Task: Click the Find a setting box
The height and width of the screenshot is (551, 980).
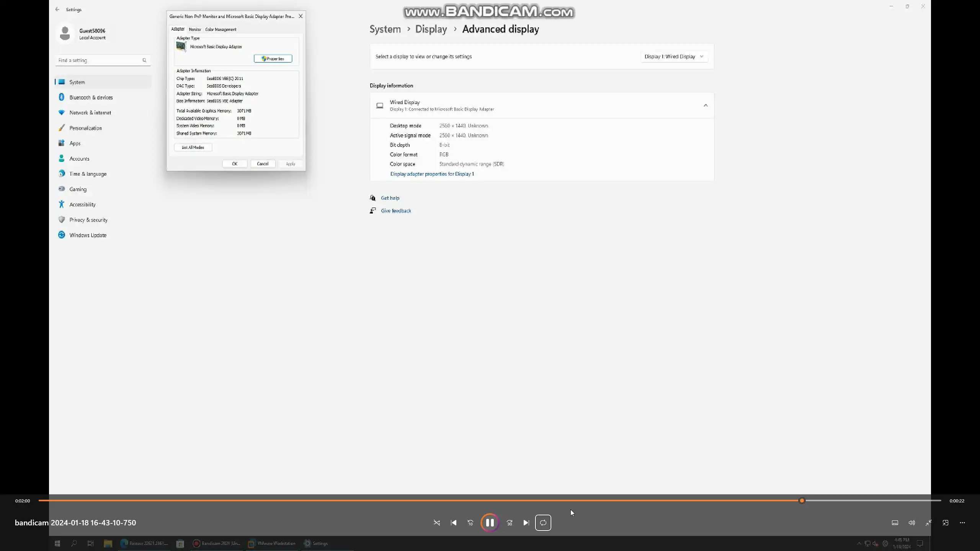Action: 100,60
